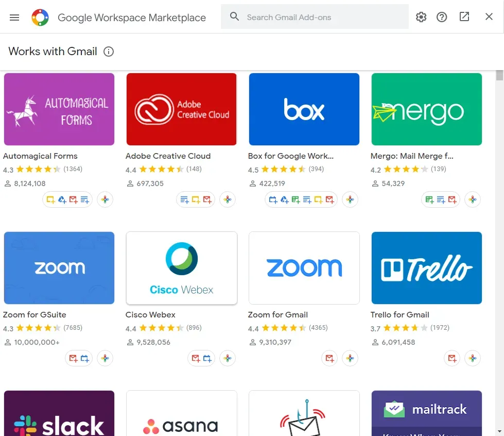Image resolution: width=504 pixels, height=436 pixels.
Task: Open the Automagical Forms thumbnail
Action: 59,109
